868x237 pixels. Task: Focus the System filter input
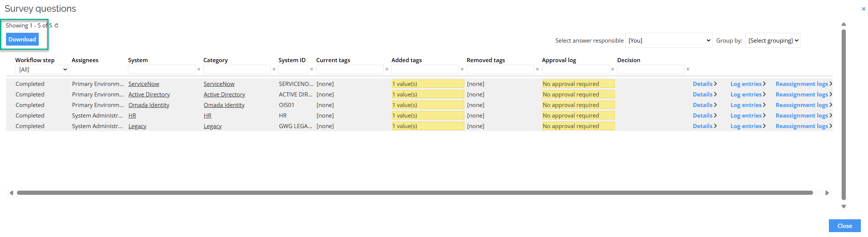[x=162, y=69]
